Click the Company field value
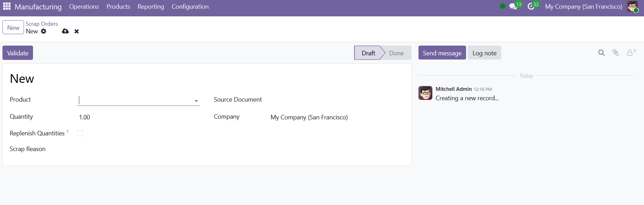644x205 pixels. pos(309,117)
